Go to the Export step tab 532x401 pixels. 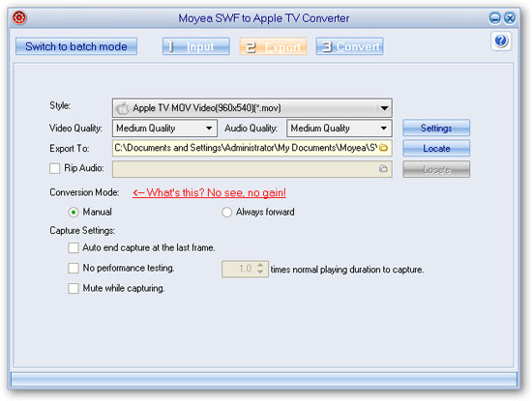[x=273, y=46]
